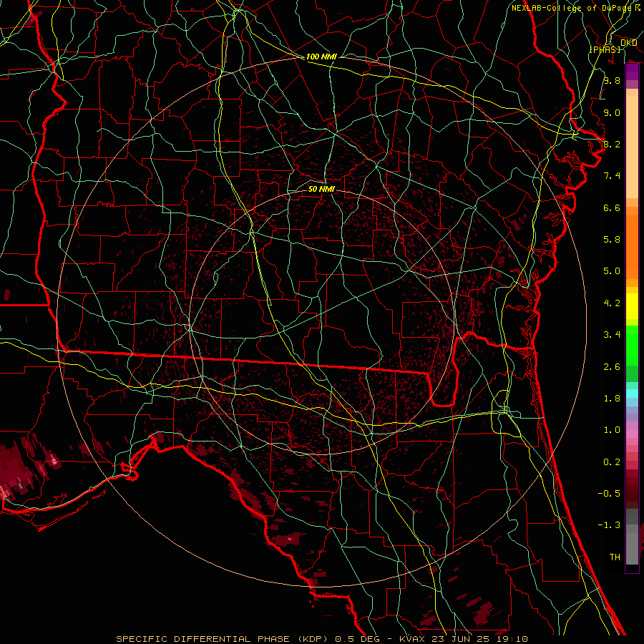644x644 pixels.
Task: Select the 1.0 legend value
Action: point(612,430)
